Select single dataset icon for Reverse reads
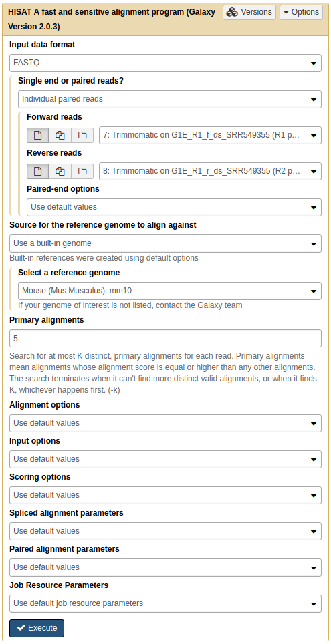This screenshot has width=331, height=644. [x=38, y=171]
